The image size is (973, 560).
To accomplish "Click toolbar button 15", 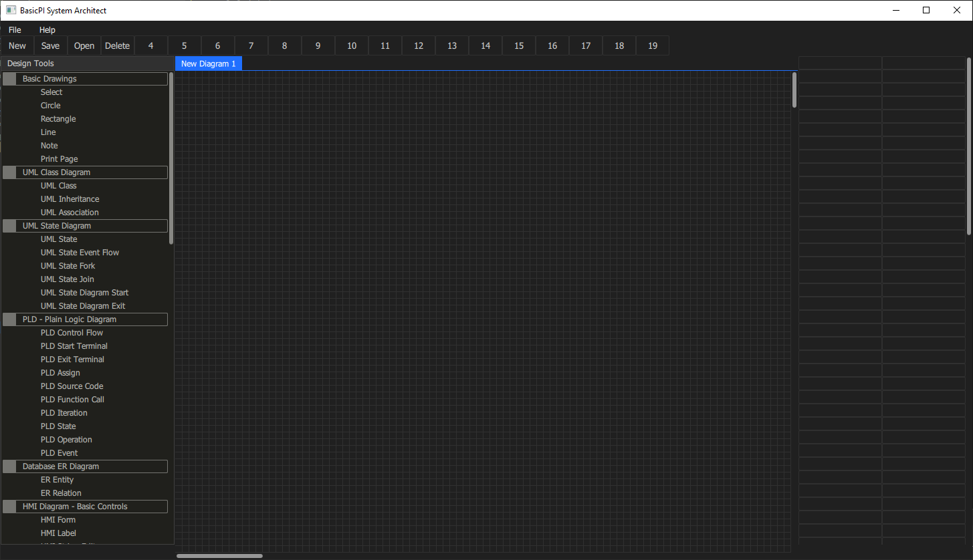I will click(519, 45).
